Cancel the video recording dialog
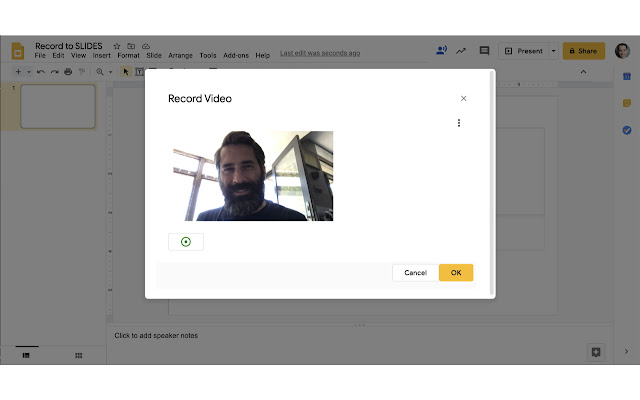This screenshot has width=640, height=400. click(416, 273)
